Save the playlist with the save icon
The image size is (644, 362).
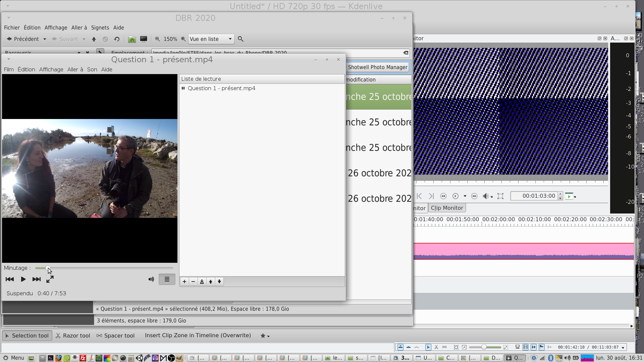tap(202, 282)
